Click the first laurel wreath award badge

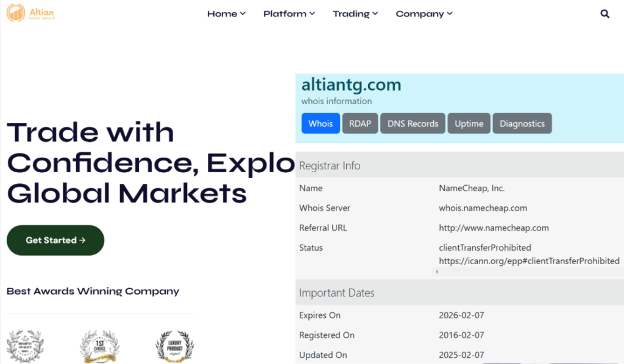click(25, 346)
